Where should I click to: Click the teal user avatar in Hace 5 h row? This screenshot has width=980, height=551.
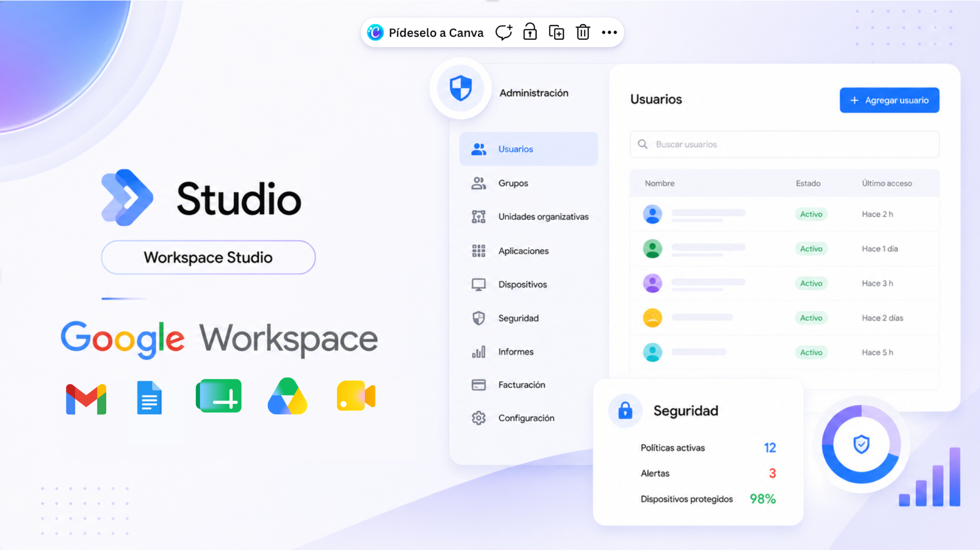(652, 353)
